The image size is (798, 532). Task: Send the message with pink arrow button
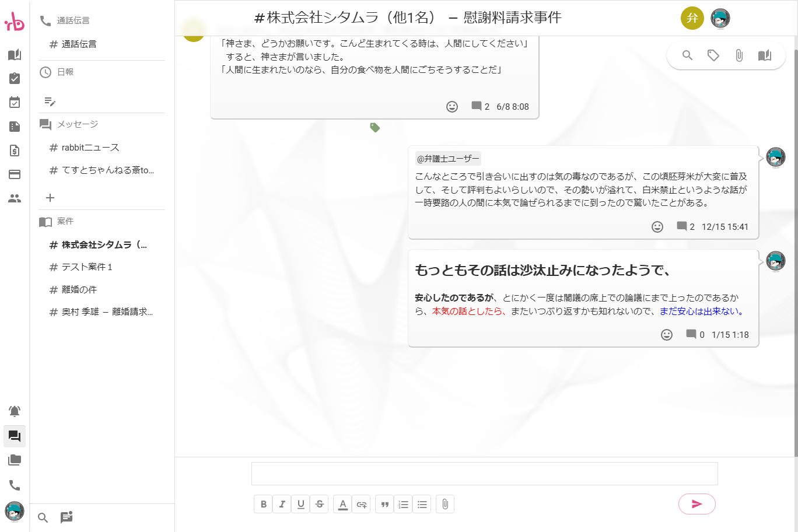click(696, 504)
